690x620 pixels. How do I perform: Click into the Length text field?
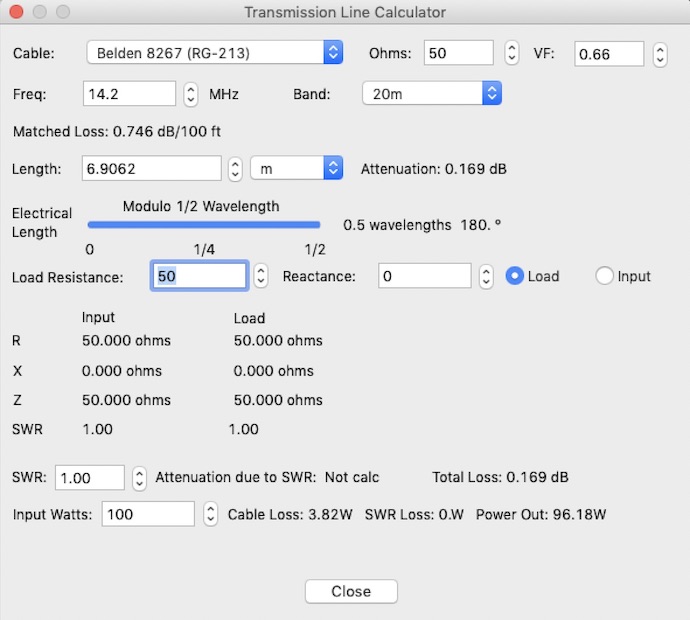[x=151, y=169]
